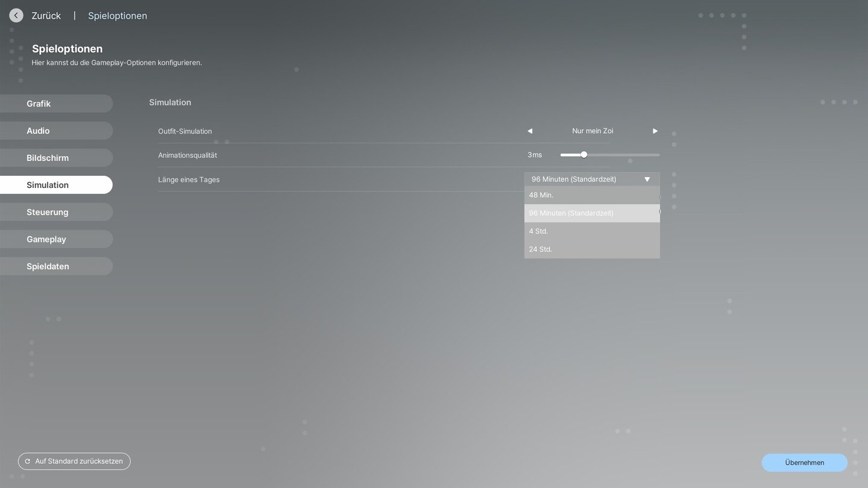Click left arrow for Outfit-Simulation
Screen dimensions: 868x488
point(530,131)
